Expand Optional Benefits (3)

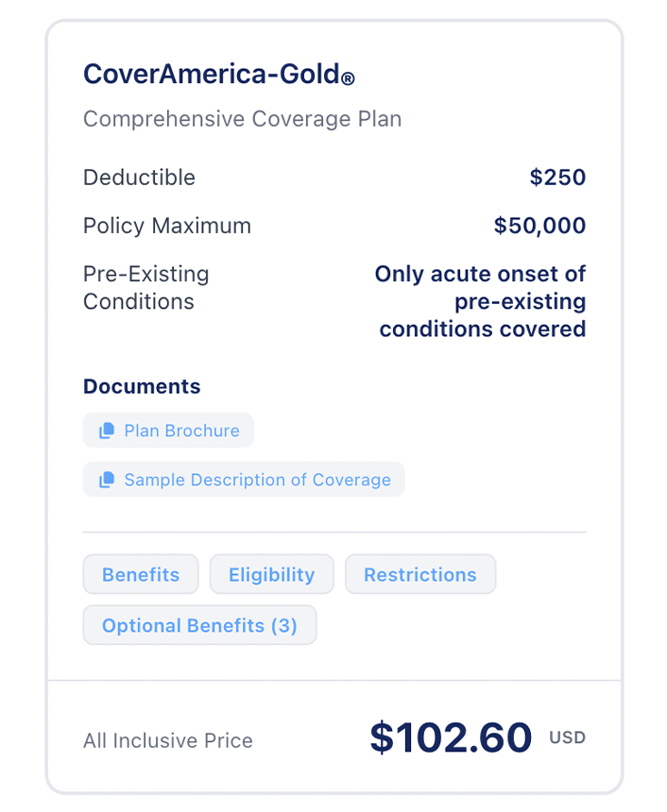click(x=199, y=625)
